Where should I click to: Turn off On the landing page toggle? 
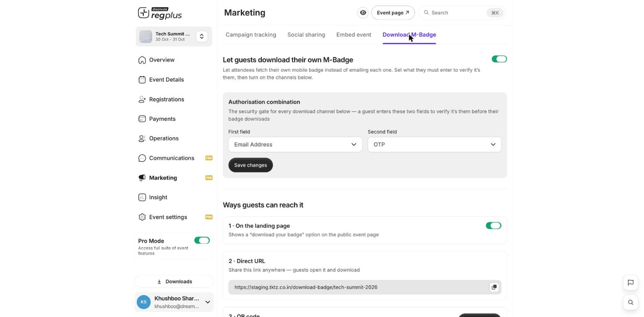coord(493,226)
